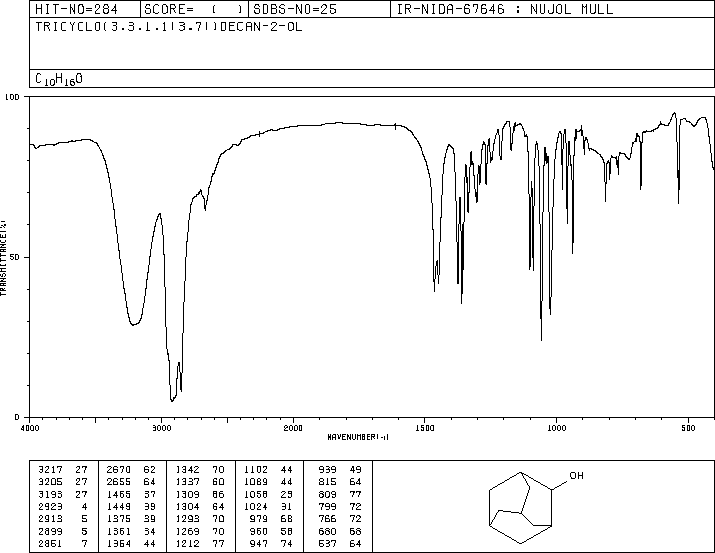Click the 50 y-axis tick label

tap(15, 257)
